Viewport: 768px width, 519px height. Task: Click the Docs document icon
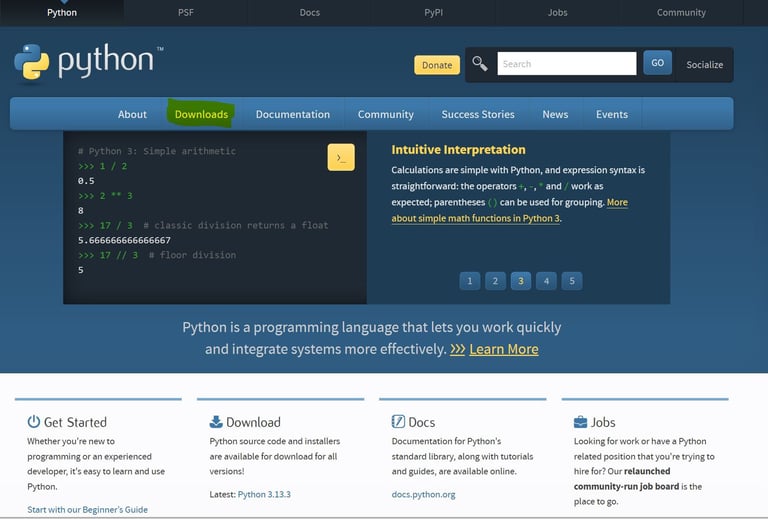point(398,422)
